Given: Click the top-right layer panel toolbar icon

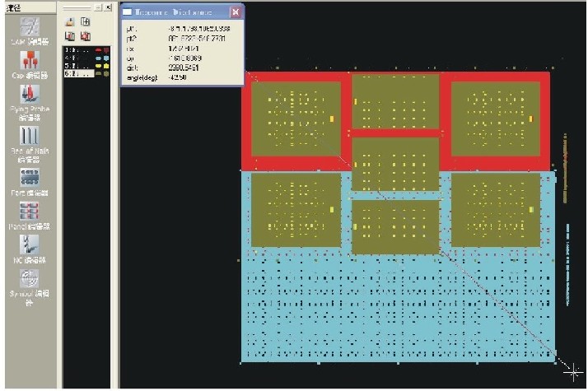Looking at the screenshot, I should pyautogui.click(x=85, y=22).
